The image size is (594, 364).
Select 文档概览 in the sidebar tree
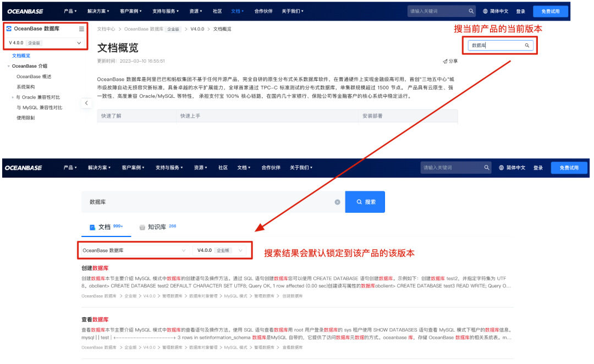point(21,56)
